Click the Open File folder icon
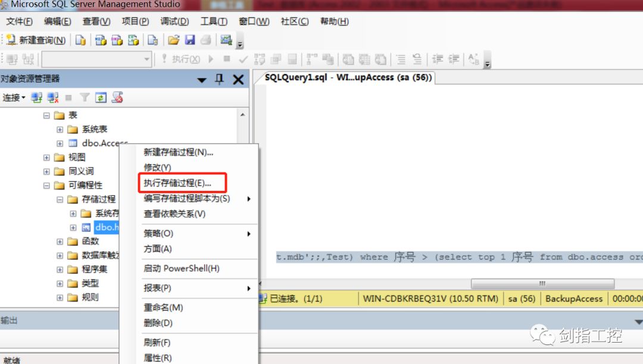643x364 pixels. pyautogui.click(x=173, y=40)
